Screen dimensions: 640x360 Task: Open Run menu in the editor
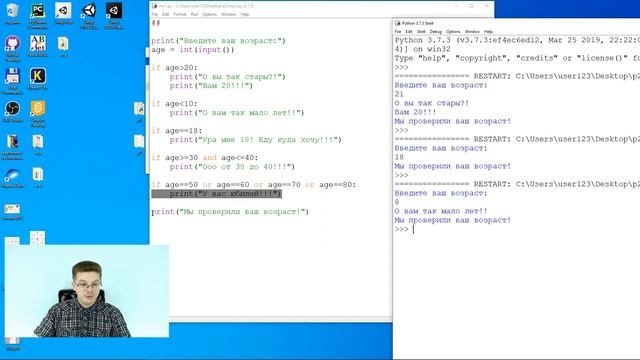click(194, 14)
